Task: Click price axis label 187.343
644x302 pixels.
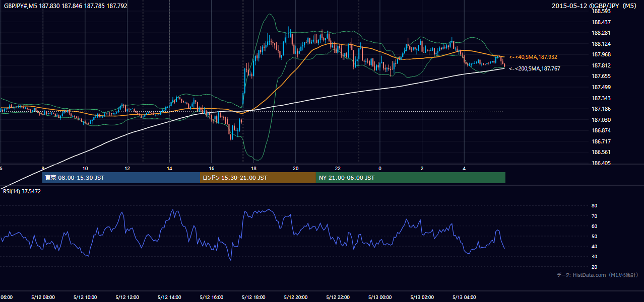Action: click(x=601, y=98)
